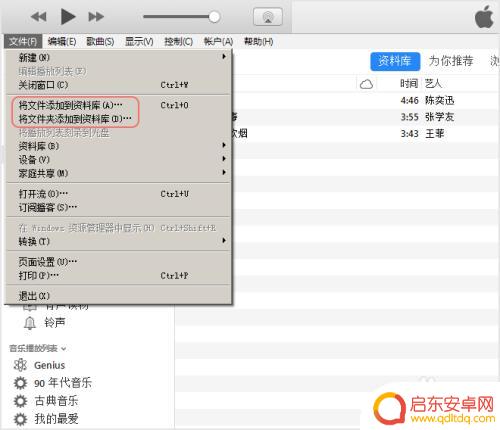This screenshot has width=500, height=430.
Task: Open the 歌曲(S) menu
Action: pyautogui.click(x=100, y=41)
